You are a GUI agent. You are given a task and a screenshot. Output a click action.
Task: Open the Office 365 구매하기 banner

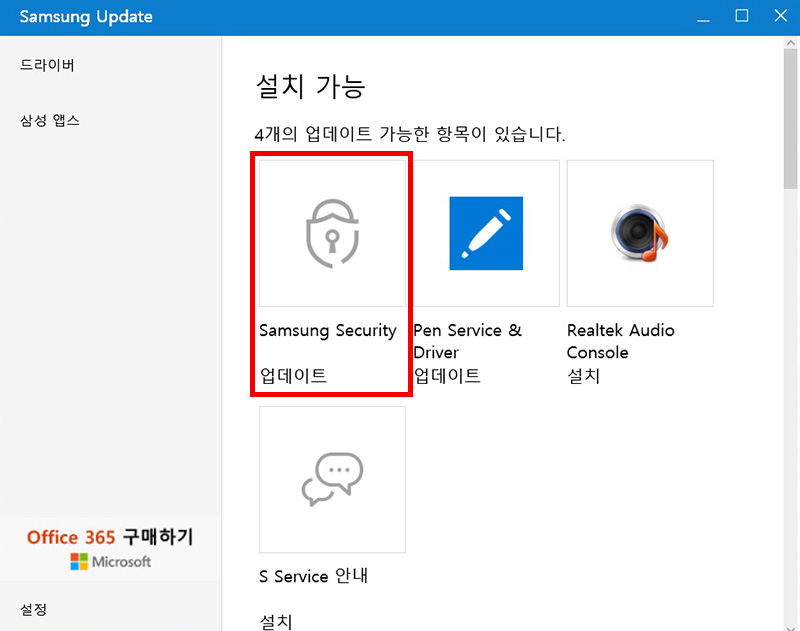coord(110,549)
